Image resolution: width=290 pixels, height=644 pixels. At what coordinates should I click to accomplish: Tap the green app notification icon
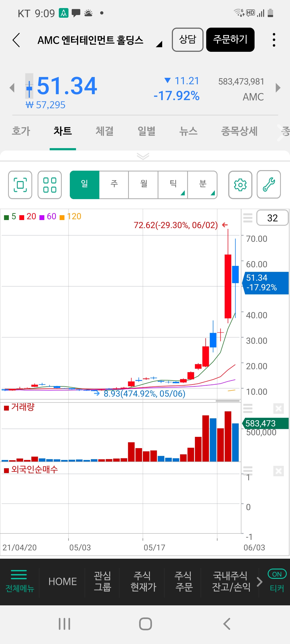(64, 13)
